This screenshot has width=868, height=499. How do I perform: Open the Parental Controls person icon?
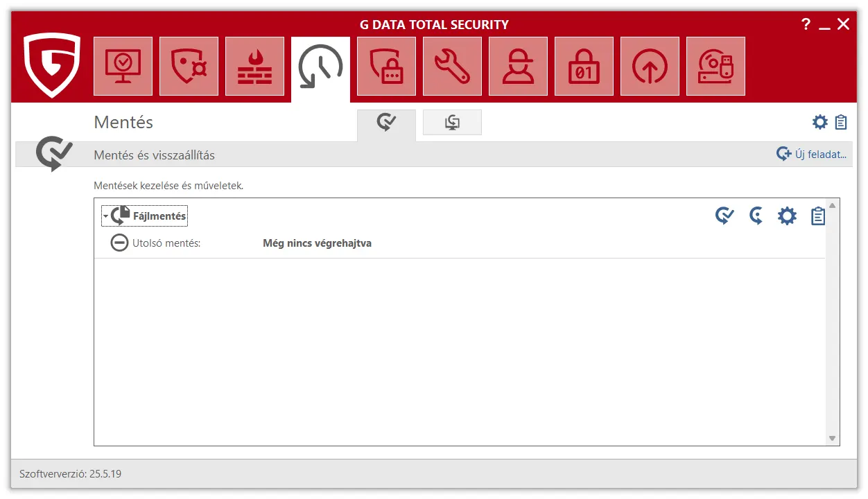[x=518, y=67]
